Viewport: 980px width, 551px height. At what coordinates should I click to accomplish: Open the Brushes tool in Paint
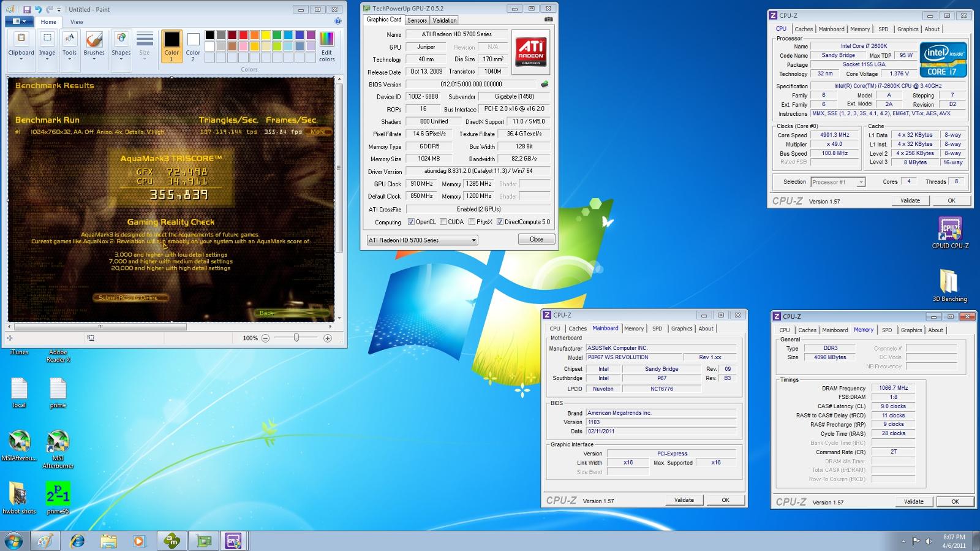click(x=94, y=45)
